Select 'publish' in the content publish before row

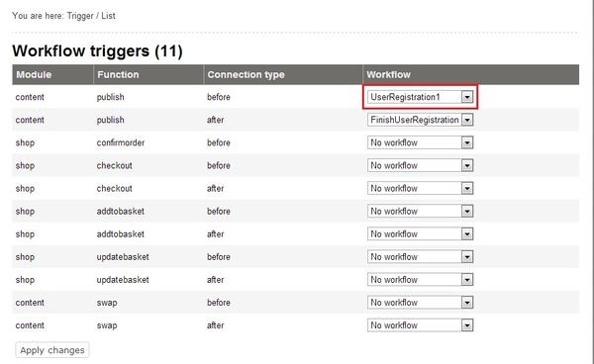(x=110, y=97)
